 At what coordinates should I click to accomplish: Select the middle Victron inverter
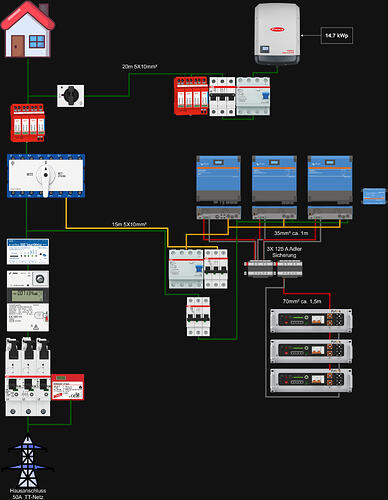pos(274,187)
